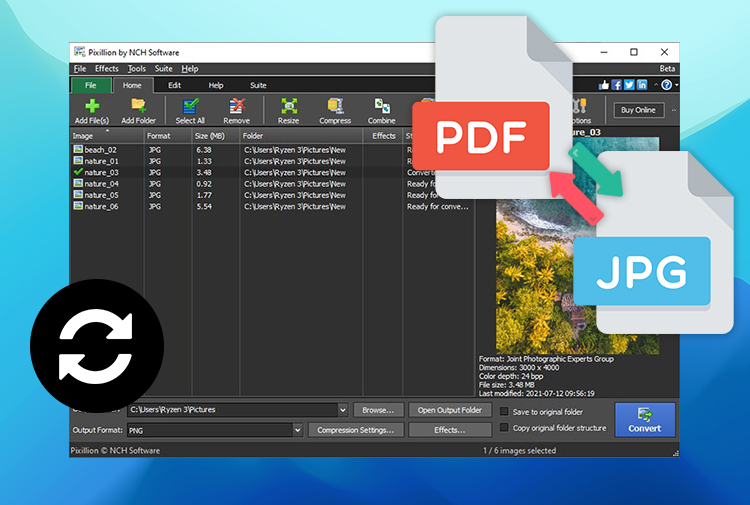
Task: Click the Remove toolbar icon
Action: (236, 111)
